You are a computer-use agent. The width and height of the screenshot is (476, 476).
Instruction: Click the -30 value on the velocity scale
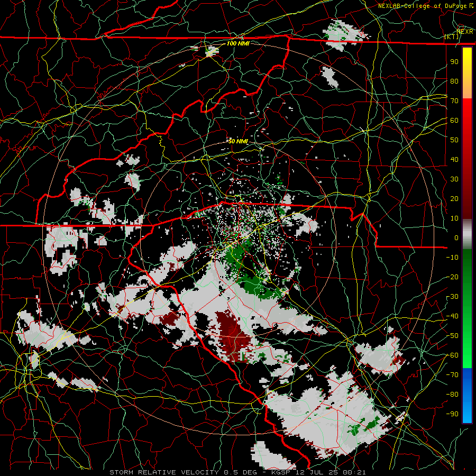452,297
